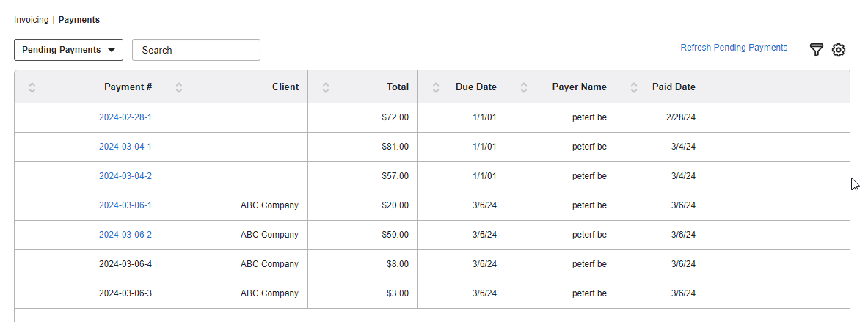Open payment 2024-02-28-1 link
This screenshot has width=868, height=322.
point(125,117)
